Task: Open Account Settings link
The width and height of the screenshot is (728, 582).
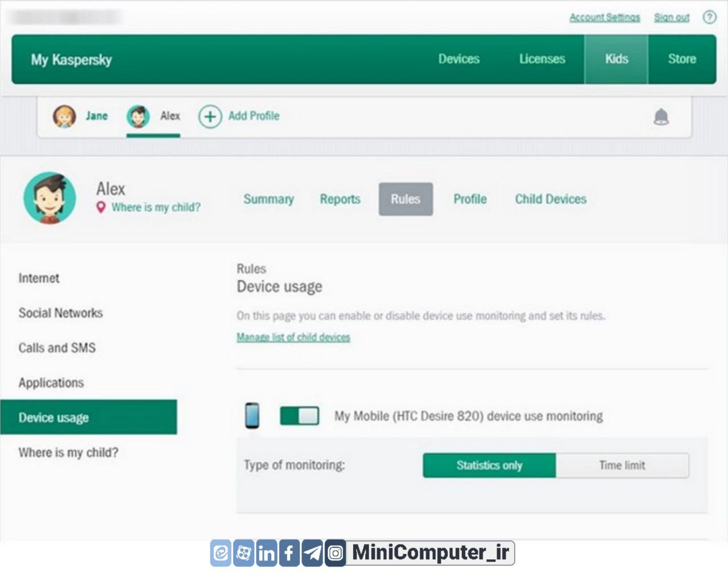Action: click(605, 18)
